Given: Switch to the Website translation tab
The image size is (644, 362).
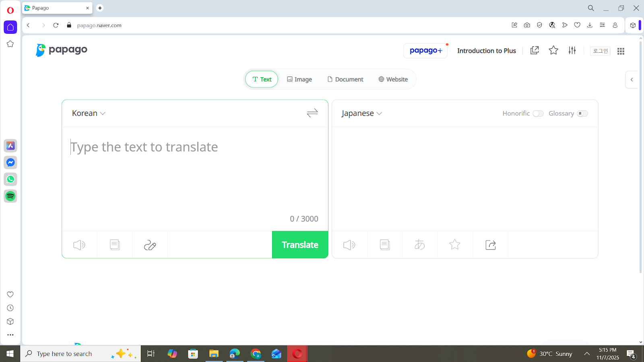Looking at the screenshot, I should click(x=393, y=79).
